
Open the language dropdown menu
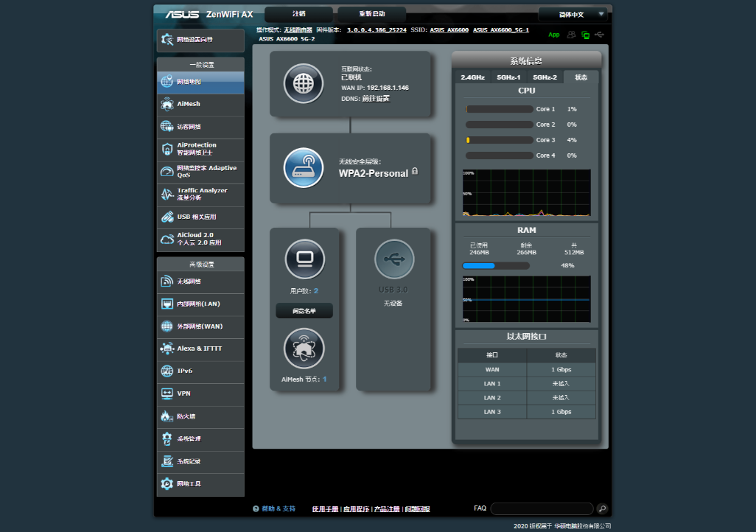click(573, 15)
